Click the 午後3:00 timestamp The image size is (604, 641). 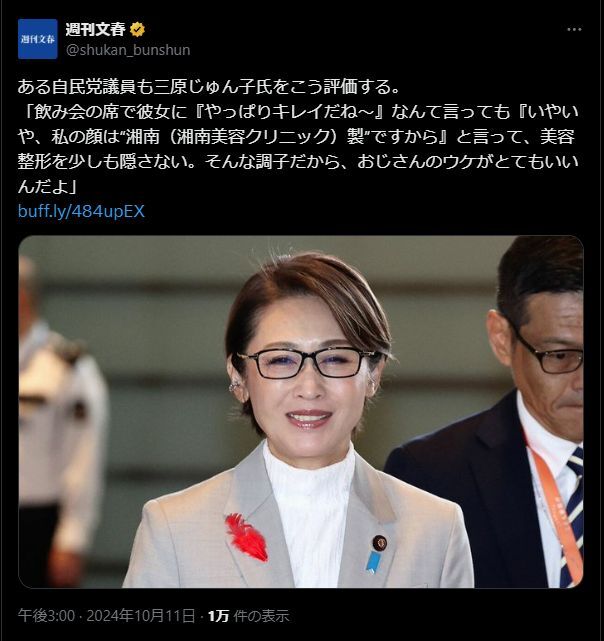(46, 616)
